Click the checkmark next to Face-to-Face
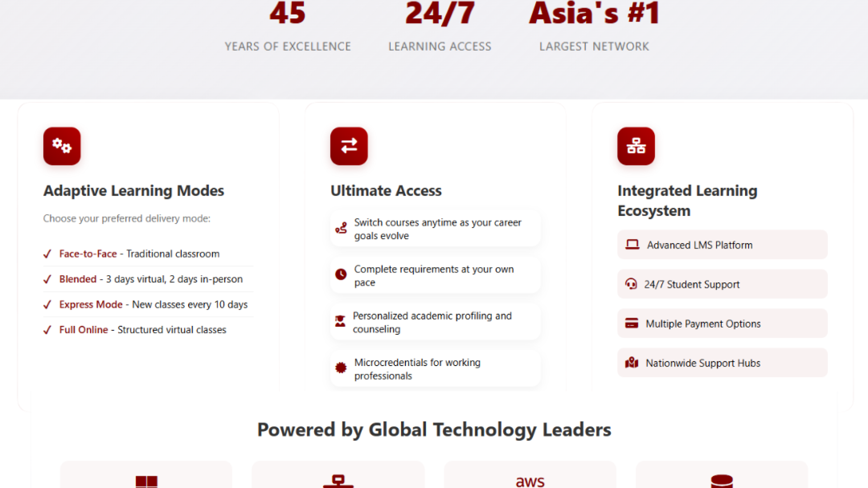 point(47,254)
